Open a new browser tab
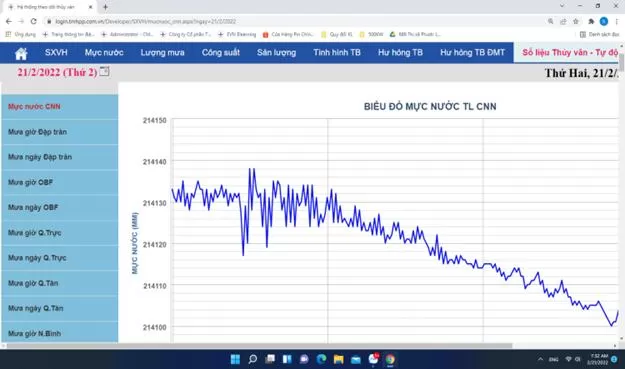Viewport: 625px width, 369px height. click(x=105, y=7)
